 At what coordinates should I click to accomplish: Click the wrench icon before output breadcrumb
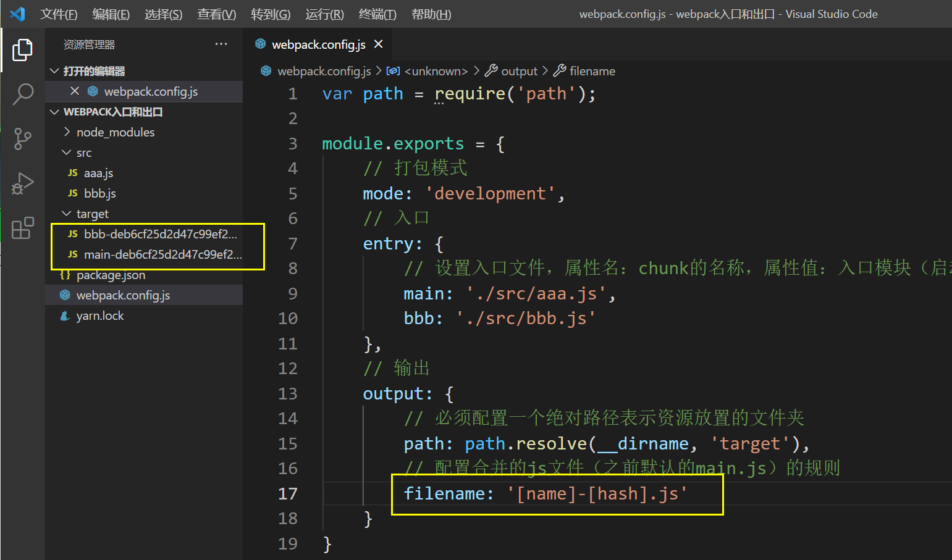[491, 70]
